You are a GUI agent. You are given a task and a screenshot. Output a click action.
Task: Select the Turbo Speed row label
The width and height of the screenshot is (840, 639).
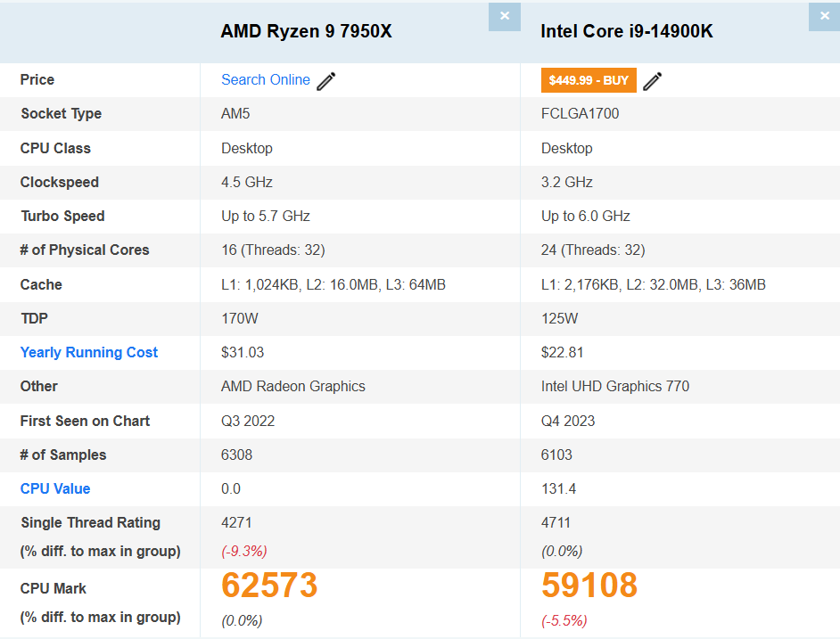tap(62, 216)
